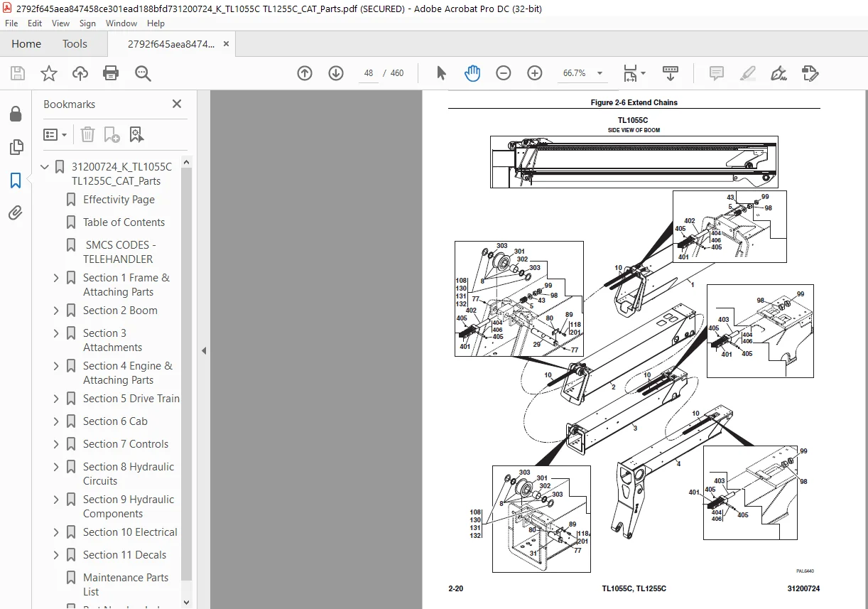868x609 pixels.
Task: Go to previous page arrow
Action: click(305, 73)
